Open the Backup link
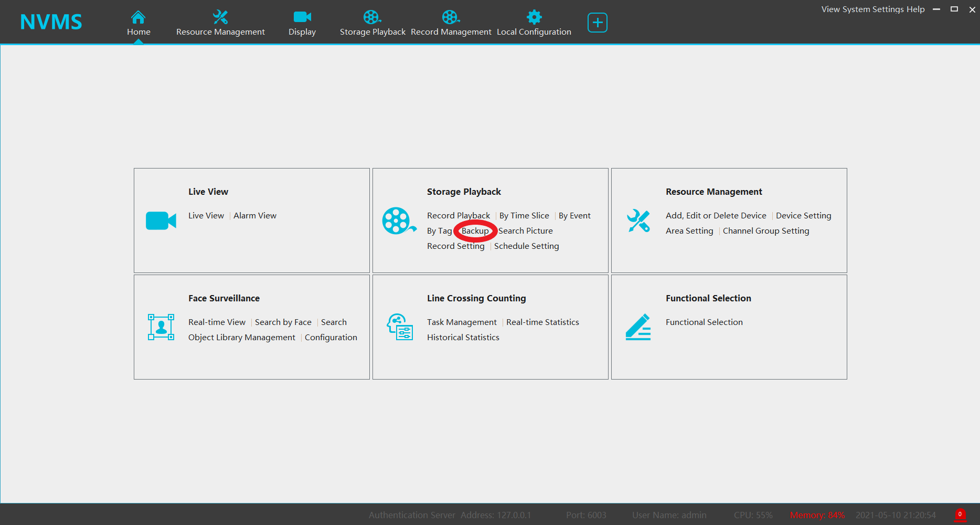 tap(475, 231)
